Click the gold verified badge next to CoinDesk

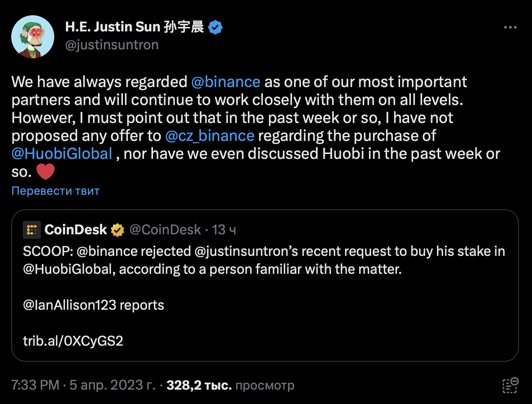click(118, 230)
